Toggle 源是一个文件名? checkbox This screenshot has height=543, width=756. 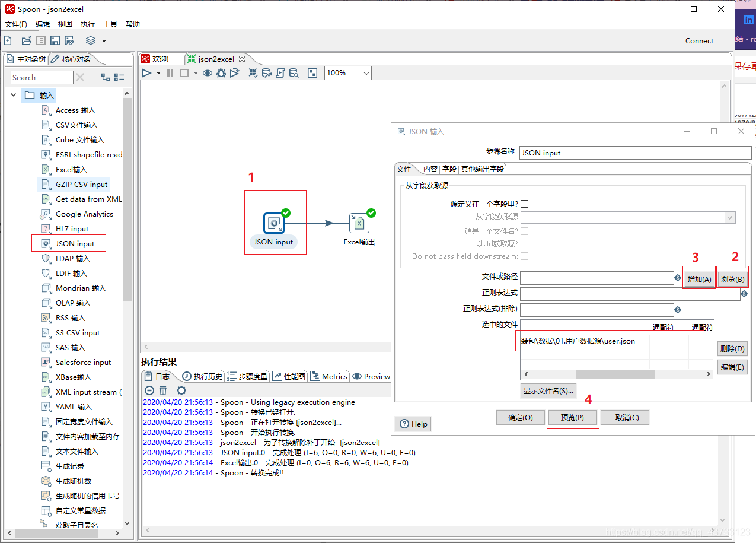(524, 231)
